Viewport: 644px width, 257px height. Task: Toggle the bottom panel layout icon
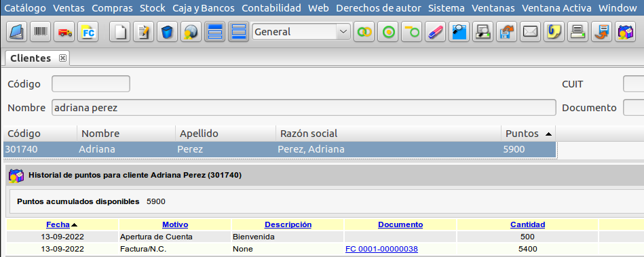click(x=239, y=32)
